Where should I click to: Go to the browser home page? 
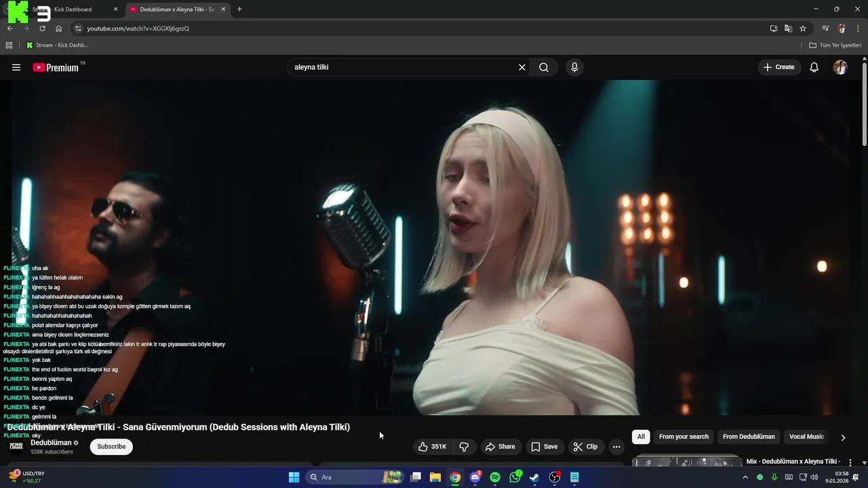point(58,28)
